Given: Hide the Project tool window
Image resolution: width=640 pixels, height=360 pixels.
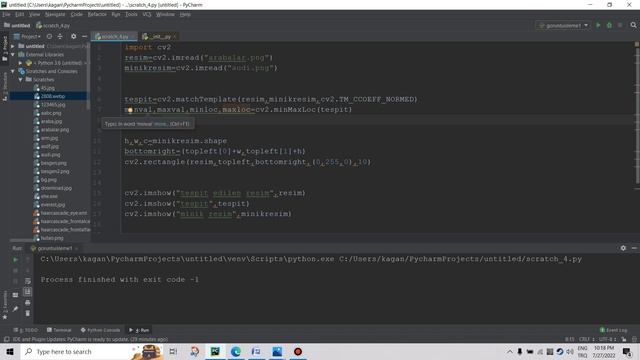Looking at the screenshot, I should coord(84,36).
